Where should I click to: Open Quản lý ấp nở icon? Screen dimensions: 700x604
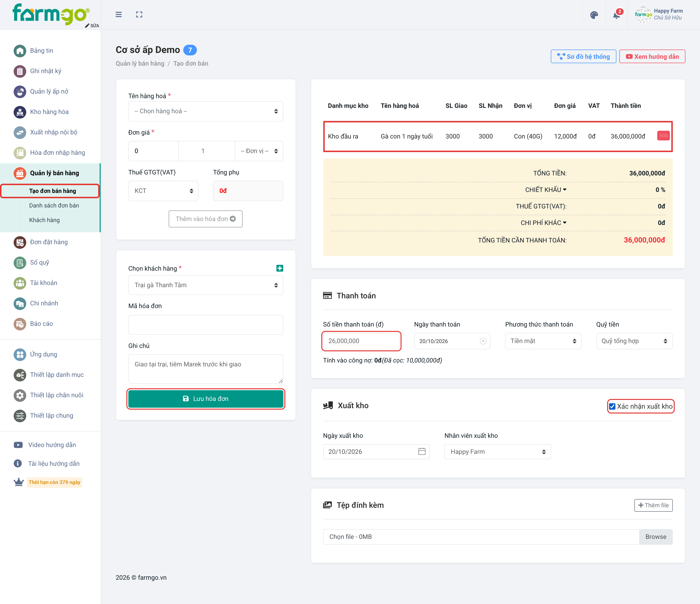[x=20, y=92]
